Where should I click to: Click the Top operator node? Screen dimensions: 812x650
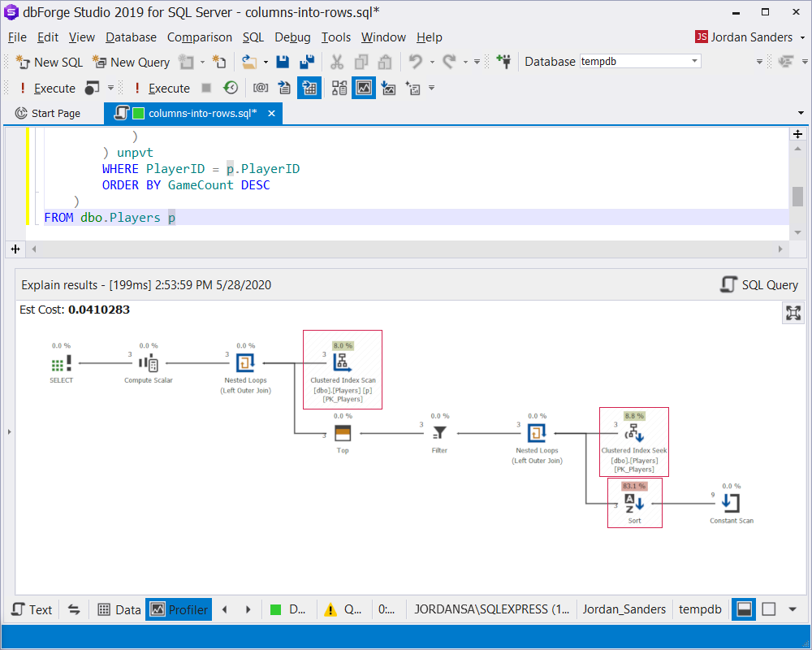343,435
